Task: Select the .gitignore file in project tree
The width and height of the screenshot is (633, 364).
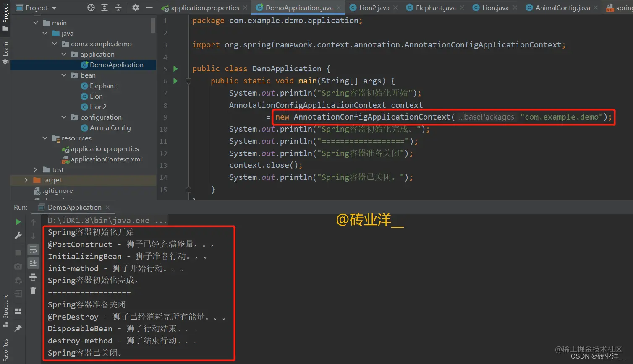Action: pyautogui.click(x=57, y=190)
